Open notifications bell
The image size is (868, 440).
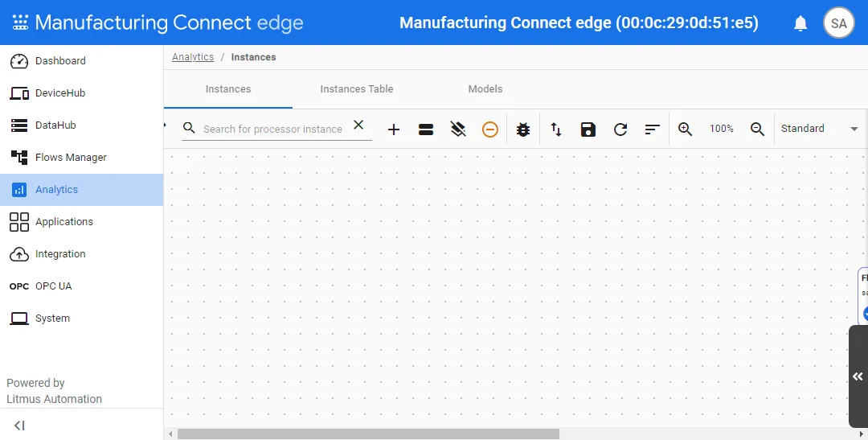[x=800, y=23]
